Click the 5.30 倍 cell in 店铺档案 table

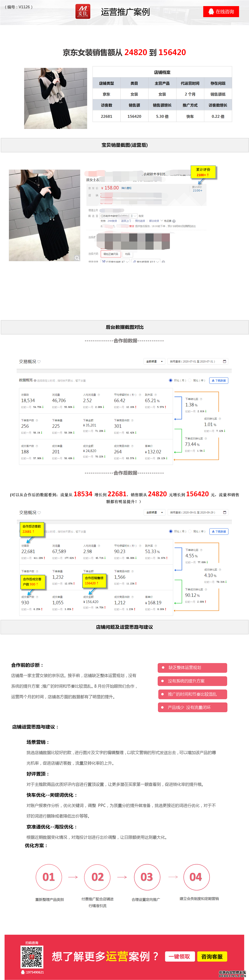click(162, 116)
